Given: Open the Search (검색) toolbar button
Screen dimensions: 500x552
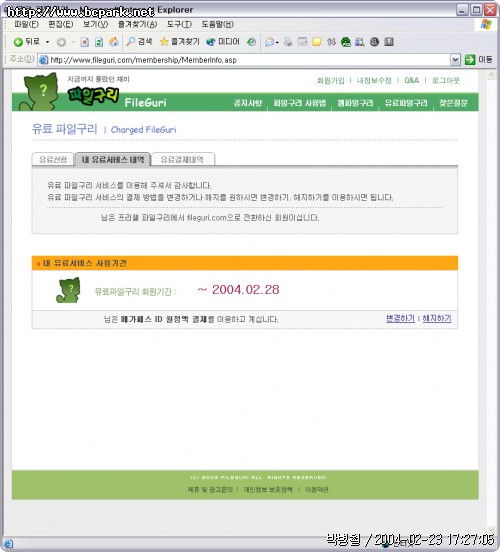Looking at the screenshot, I should point(139,42).
